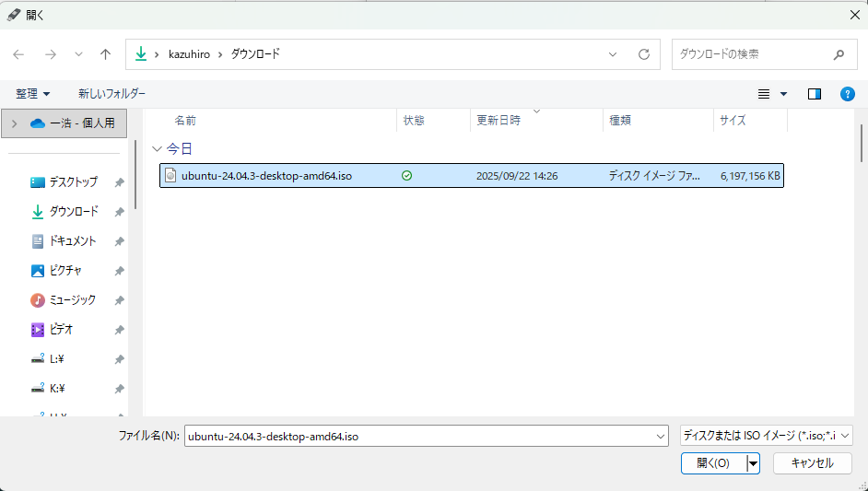The height and width of the screenshot is (491, 868).
Task: Click the Refresh icon in address bar
Action: [644, 54]
